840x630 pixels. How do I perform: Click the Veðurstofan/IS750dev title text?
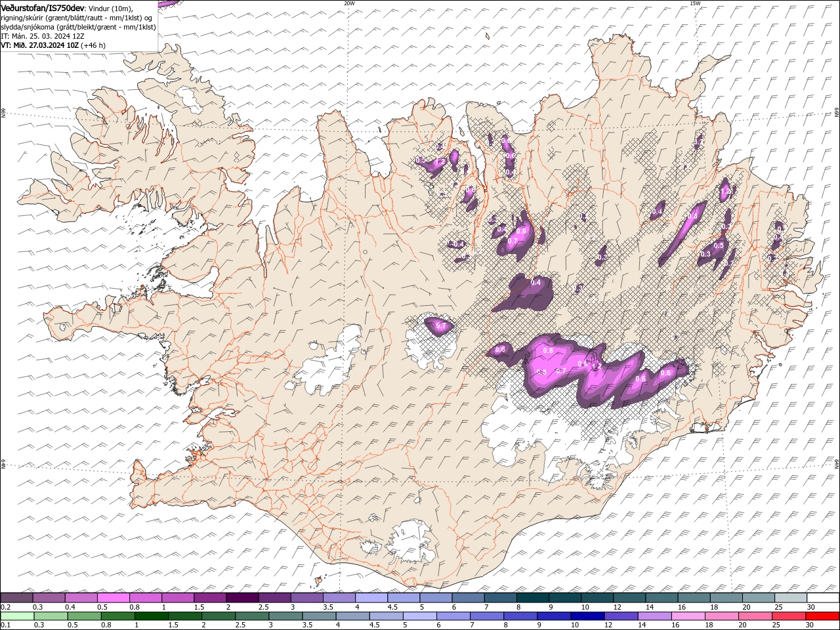(43, 7)
